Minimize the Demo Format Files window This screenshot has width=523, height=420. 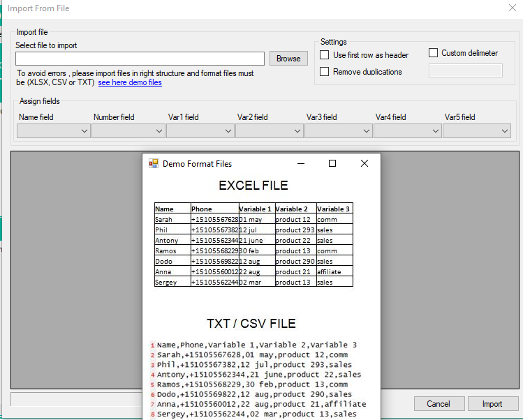pos(301,163)
